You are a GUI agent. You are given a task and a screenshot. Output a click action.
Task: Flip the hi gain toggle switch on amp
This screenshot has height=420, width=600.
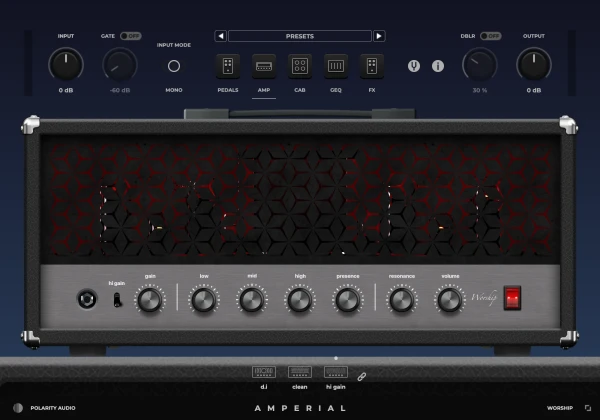pos(117,300)
